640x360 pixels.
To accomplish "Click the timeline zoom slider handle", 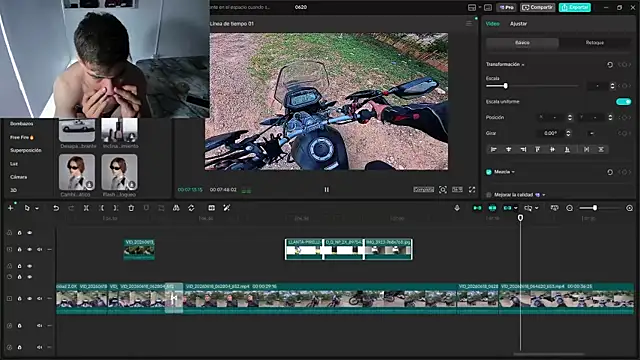I will 595,208.
